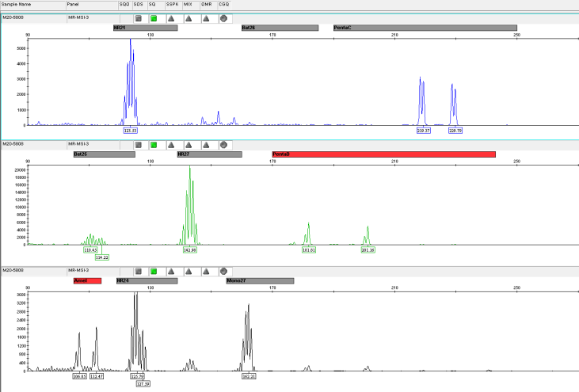The image size is (579, 392).
Task: Click the 162.21 peak label
Action: pos(249,376)
